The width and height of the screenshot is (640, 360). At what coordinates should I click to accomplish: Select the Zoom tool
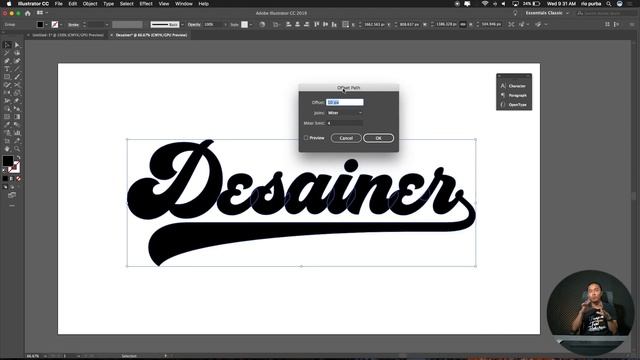[17, 149]
